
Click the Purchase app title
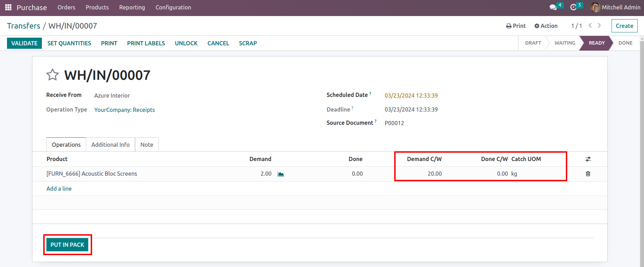(32, 7)
